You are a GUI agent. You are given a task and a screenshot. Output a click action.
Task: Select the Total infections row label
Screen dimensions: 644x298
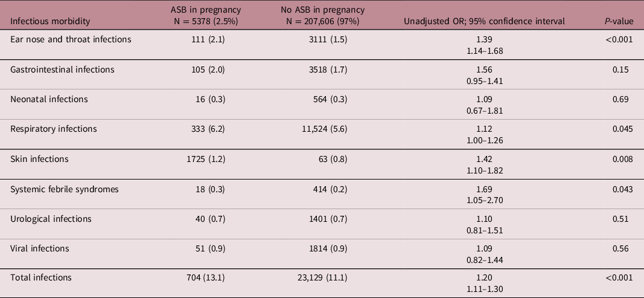(41, 278)
